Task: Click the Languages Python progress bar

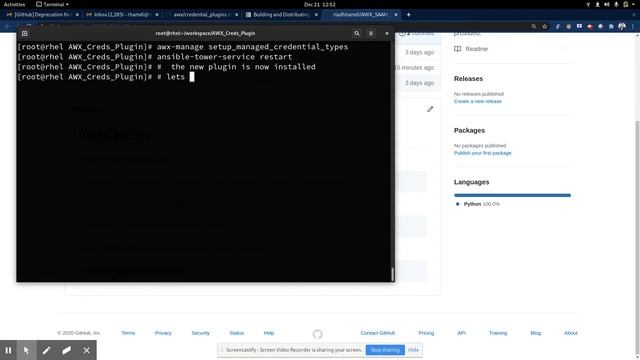Action: 512,196
